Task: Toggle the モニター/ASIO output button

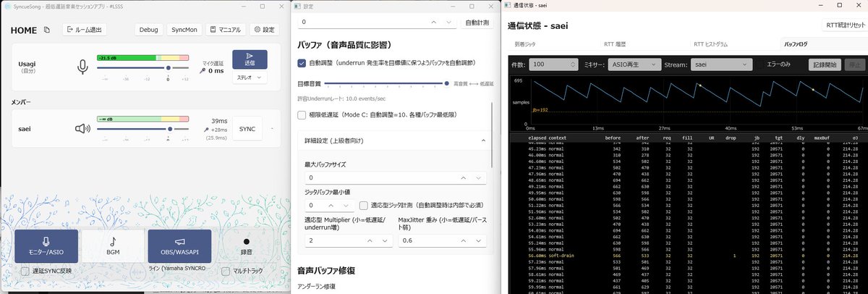Action: 46,245
